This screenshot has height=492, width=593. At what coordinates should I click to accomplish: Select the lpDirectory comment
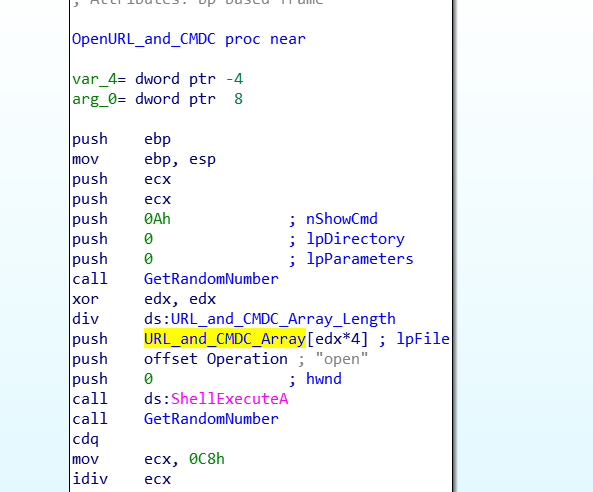pyautogui.click(x=355, y=239)
